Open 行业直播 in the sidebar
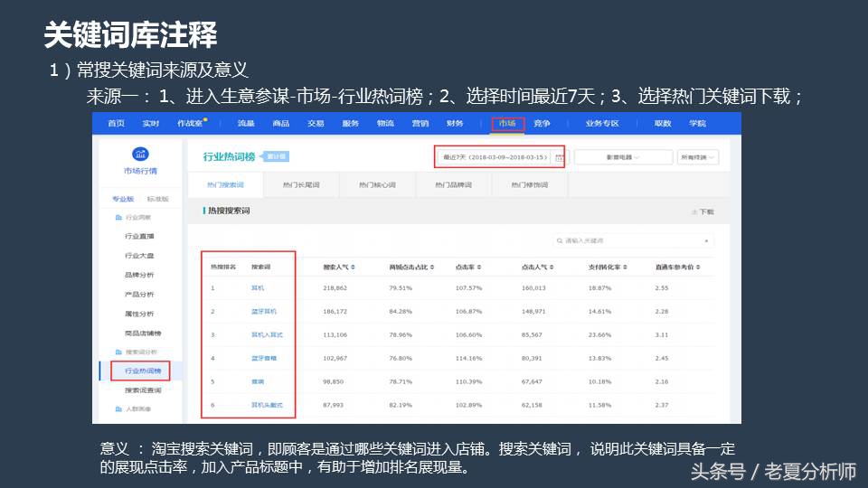Image resolution: width=868 pixels, height=488 pixels. [x=139, y=236]
